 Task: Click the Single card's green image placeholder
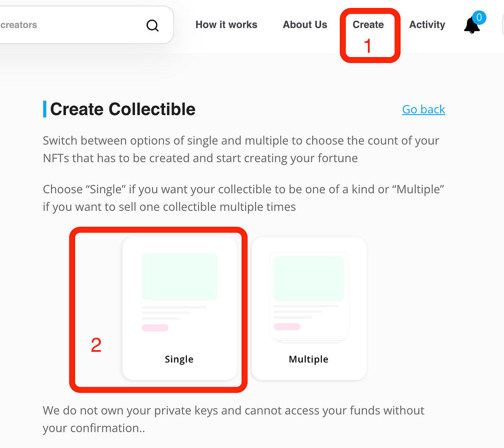179,277
